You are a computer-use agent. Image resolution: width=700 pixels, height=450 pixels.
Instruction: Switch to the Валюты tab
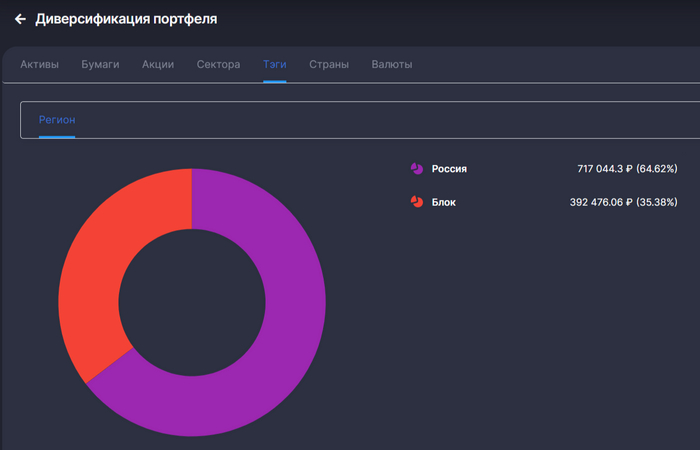392,65
